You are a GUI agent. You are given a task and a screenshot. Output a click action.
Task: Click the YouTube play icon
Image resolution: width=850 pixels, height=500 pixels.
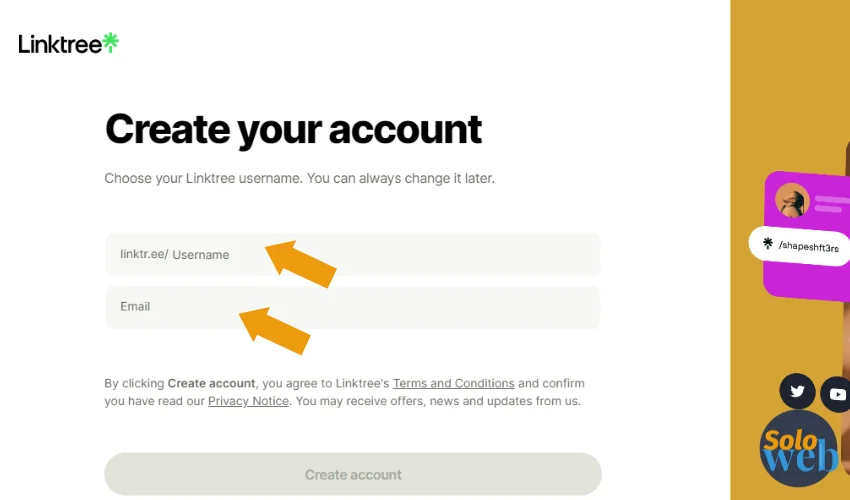836,394
